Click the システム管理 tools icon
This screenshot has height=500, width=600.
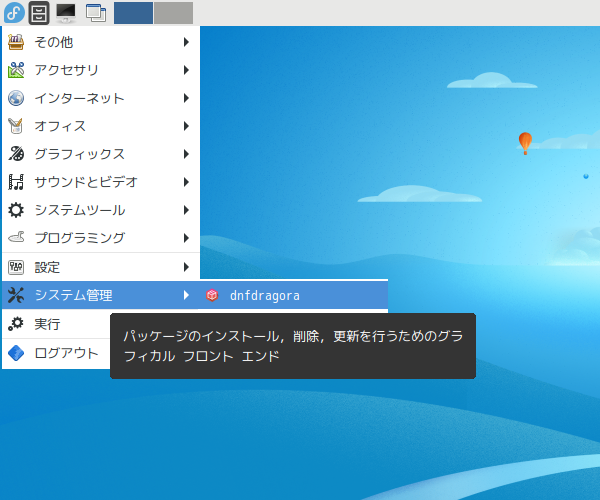pos(16,295)
